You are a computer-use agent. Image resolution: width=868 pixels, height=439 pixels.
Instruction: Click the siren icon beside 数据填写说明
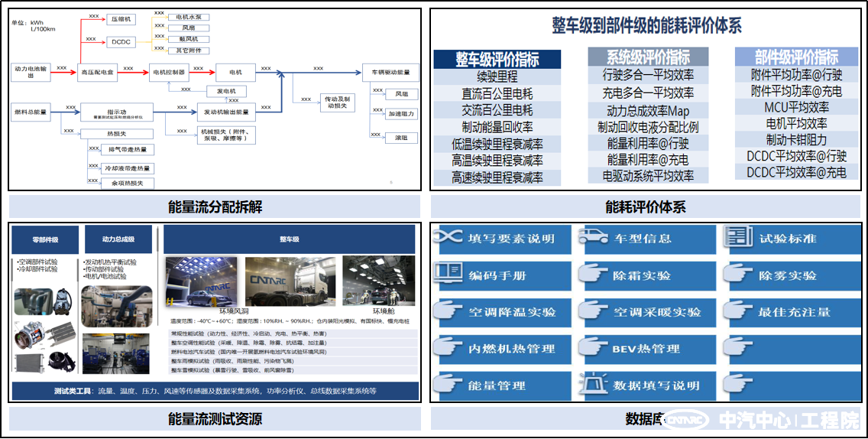(593, 385)
